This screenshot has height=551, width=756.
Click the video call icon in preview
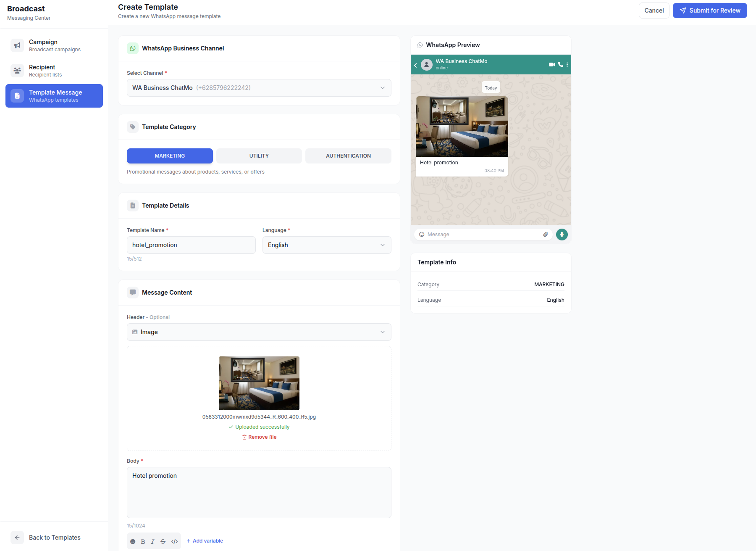pos(552,65)
